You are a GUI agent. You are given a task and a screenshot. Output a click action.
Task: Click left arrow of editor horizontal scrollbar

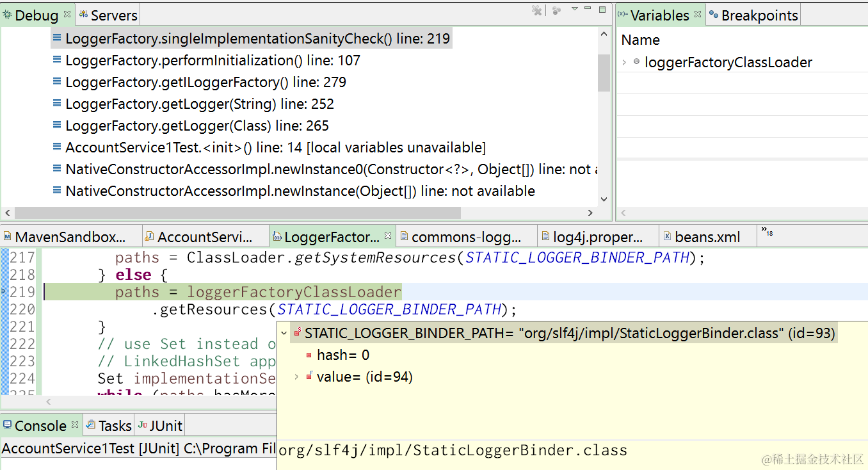48,402
